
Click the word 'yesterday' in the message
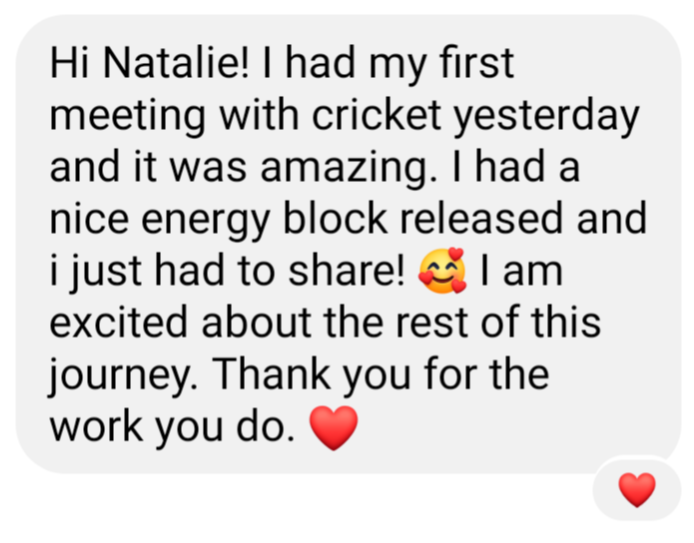point(546,118)
